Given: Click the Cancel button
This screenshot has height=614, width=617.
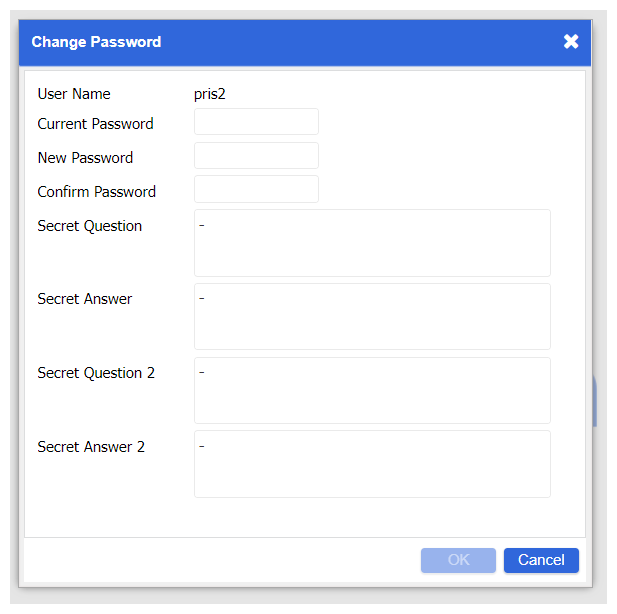Looking at the screenshot, I should coord(541,560).
